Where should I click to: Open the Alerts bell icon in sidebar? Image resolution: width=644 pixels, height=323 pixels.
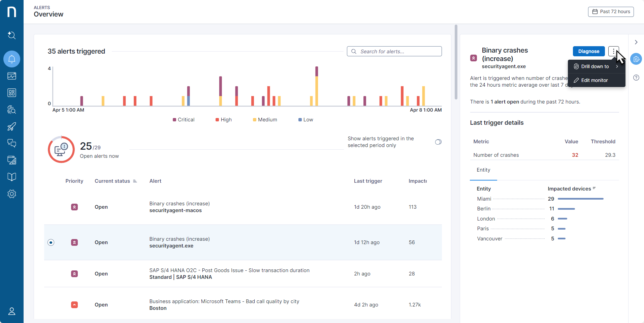[12, 59]
